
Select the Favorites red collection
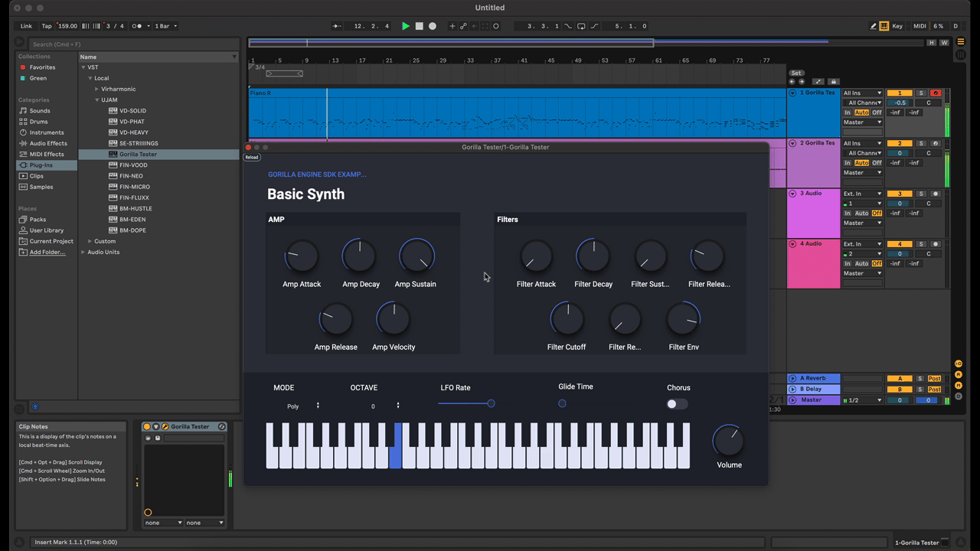coord(42,67)
